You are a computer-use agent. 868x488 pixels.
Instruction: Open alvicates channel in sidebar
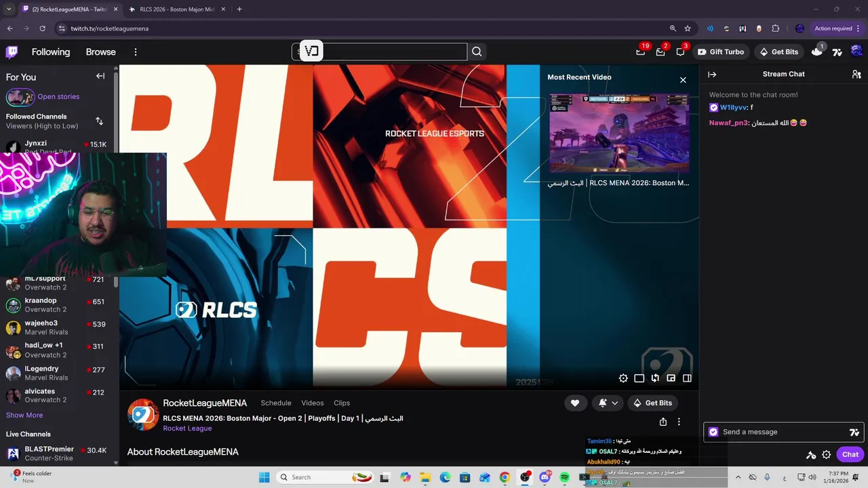tap(57, 396)
